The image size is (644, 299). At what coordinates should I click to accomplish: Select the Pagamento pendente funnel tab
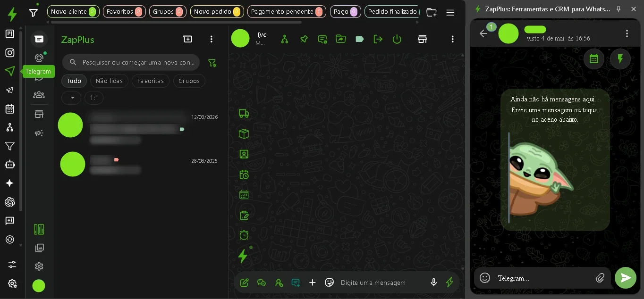coord(287,12)
